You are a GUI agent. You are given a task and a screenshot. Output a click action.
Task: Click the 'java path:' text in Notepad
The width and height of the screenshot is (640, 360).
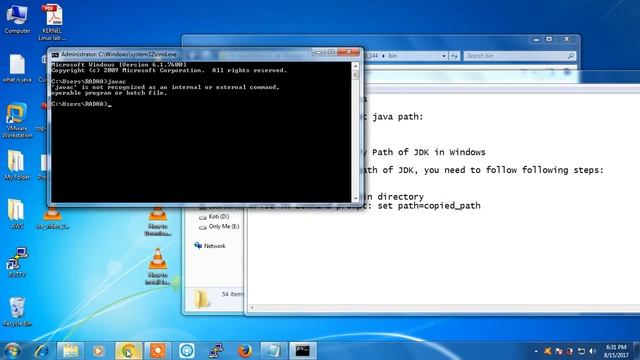pyautogui.click(x=398, y=117)
